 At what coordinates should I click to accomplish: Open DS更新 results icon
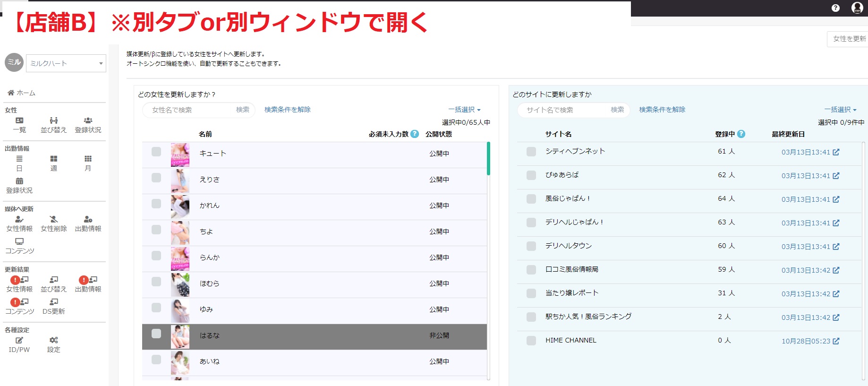point(53,307)
